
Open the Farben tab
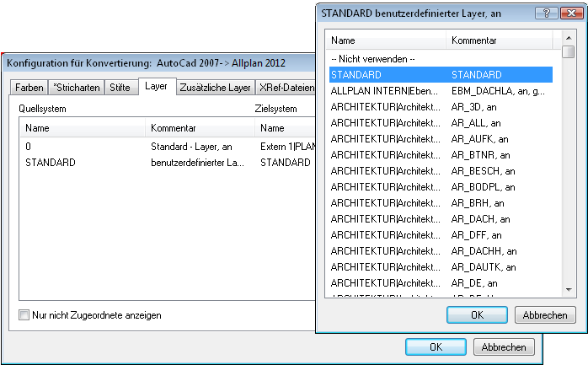click(x=29, y=88)
